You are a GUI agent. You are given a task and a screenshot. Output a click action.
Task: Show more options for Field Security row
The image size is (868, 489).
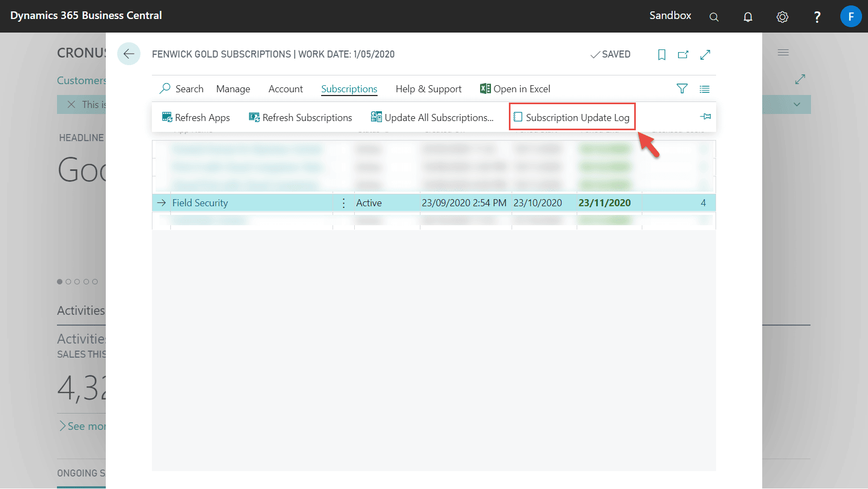click(343, 203)
